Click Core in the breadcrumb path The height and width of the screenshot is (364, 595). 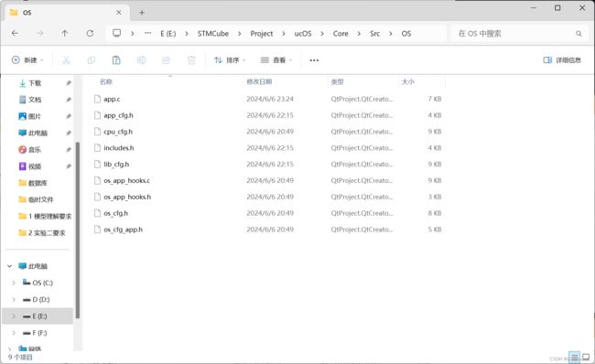[341, 33]
